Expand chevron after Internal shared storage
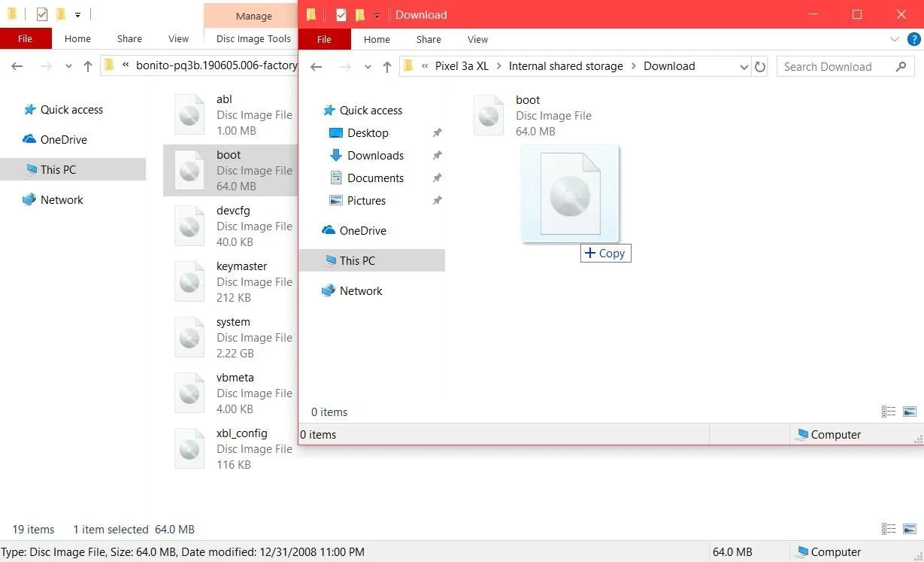The image size is (924, 562). click(633, 66)
